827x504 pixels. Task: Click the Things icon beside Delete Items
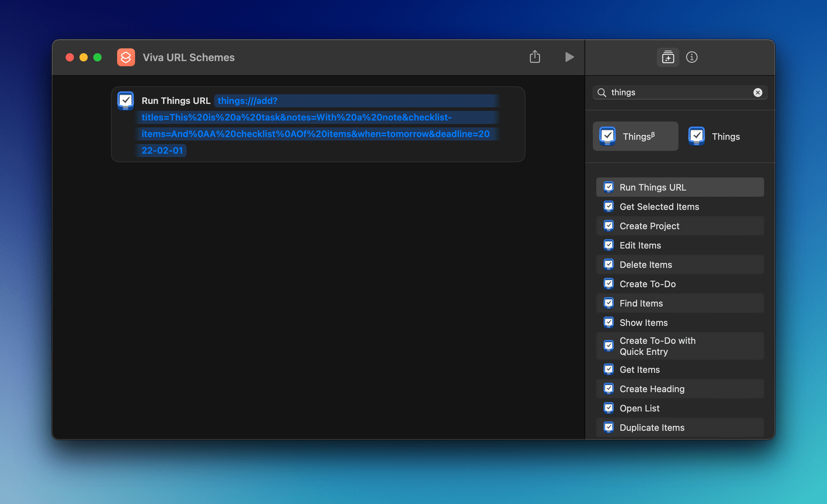609,264
